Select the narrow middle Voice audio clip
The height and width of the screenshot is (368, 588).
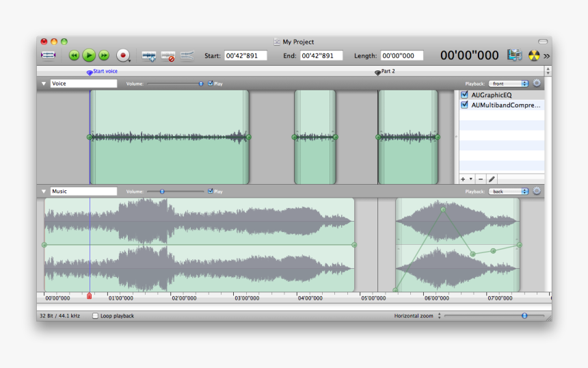coord(315,137)
